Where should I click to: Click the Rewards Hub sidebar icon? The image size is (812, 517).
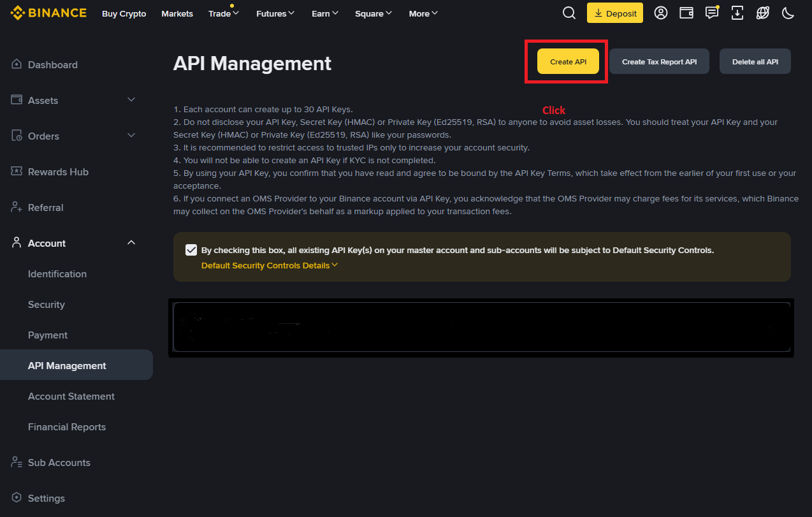pyautogui.click(x=17, y=171)
